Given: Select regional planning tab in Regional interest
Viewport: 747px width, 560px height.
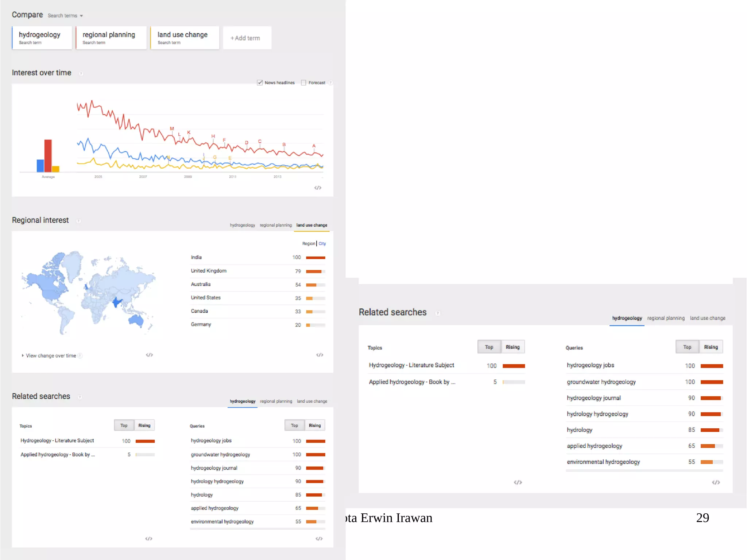Looking at the screenshot, I should (x=276, y=225).
